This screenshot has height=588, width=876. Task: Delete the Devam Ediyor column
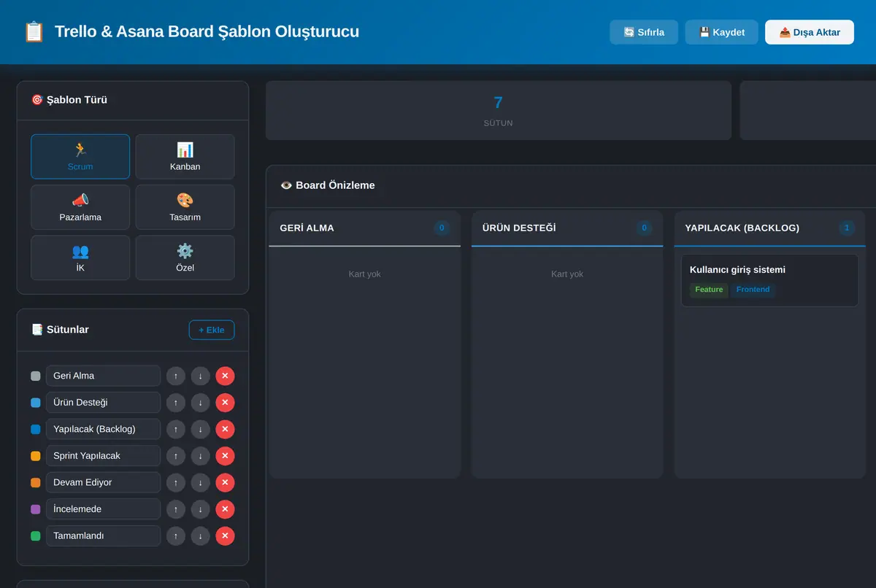tap(225, 482)
